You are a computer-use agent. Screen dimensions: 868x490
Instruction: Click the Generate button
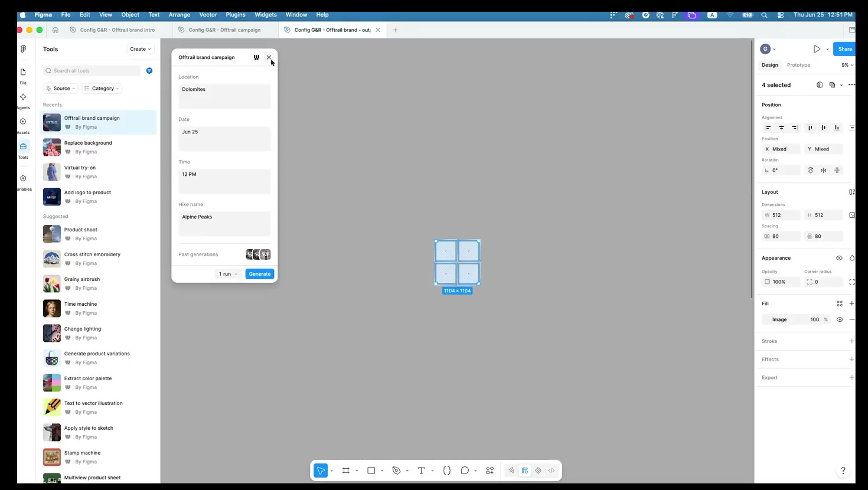coord(260,274)
